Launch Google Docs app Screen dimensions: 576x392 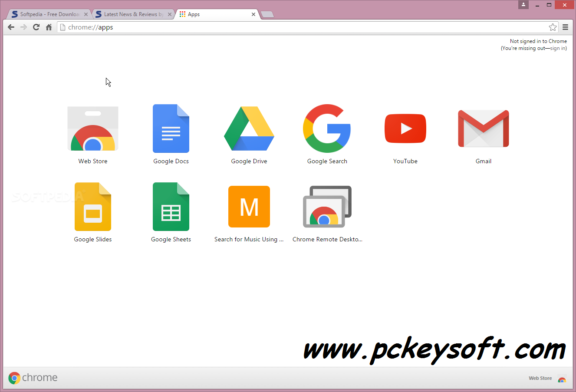point(171,128)
